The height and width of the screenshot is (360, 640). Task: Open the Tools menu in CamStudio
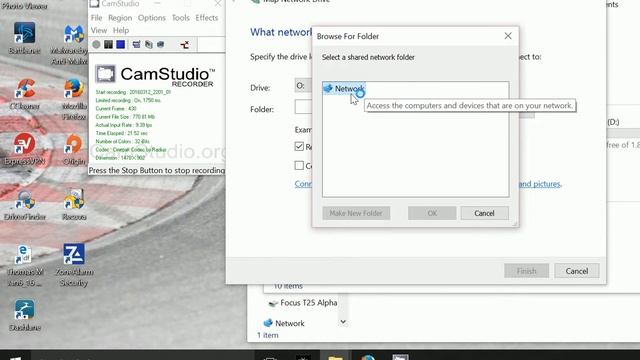[180, 18]
